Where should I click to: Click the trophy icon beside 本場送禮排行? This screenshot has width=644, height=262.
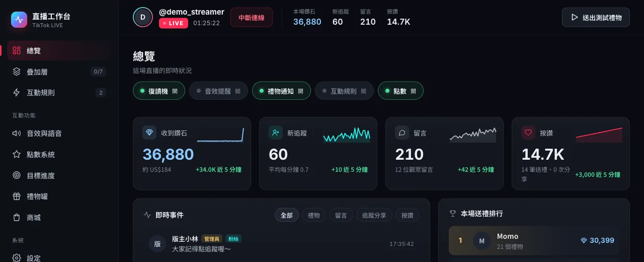452,214
